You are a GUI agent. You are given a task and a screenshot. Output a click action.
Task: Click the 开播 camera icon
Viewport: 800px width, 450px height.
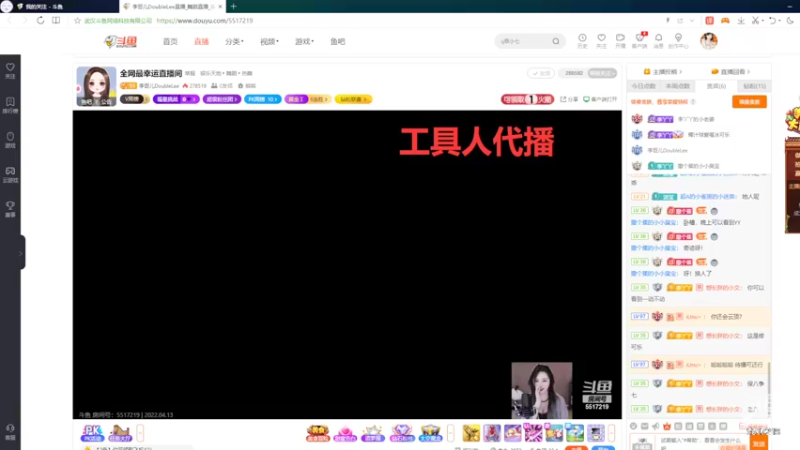pos(620,41)
